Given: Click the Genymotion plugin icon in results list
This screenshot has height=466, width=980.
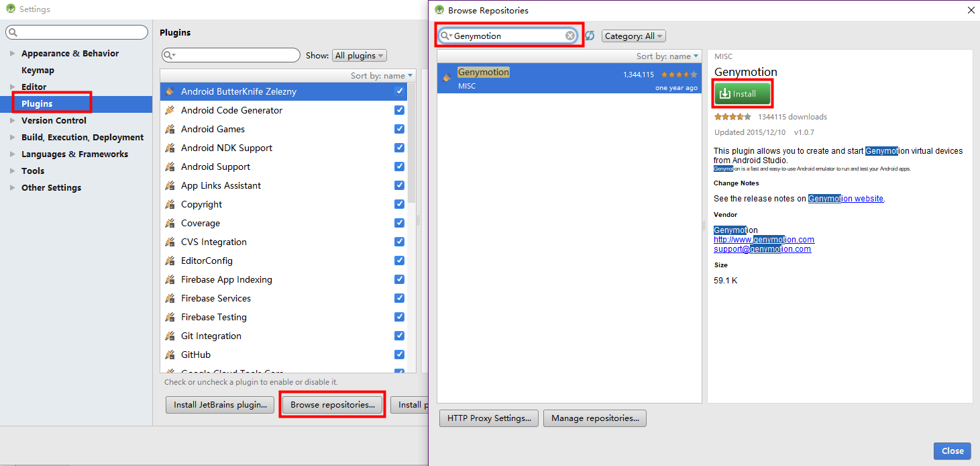Looking at the screenshot, I should point(447,78).
